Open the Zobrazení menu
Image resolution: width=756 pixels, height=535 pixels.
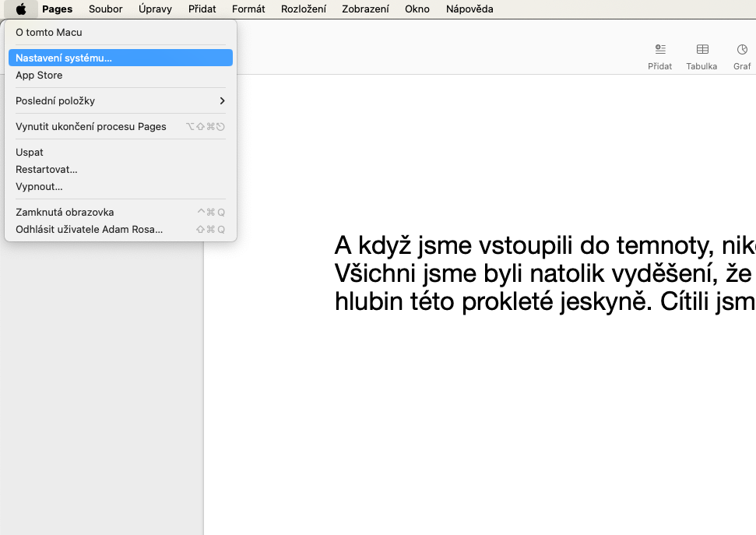[x=365, y=9]
